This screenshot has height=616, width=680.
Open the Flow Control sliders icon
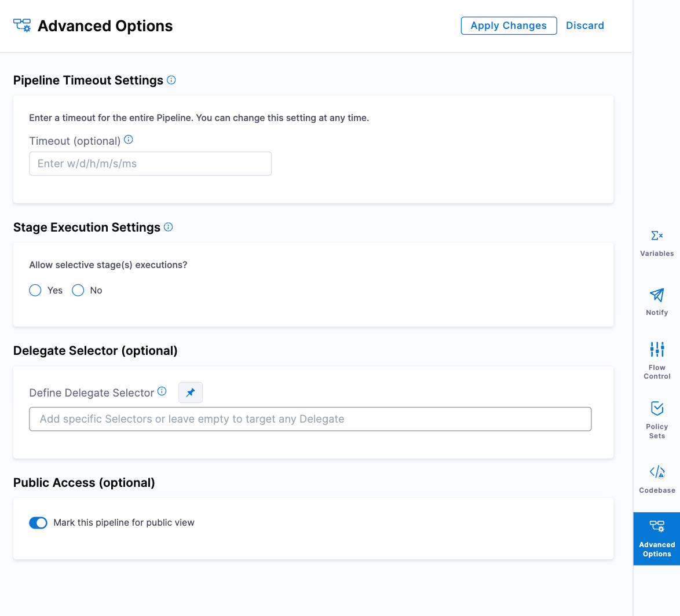click(x=657, y=350)
